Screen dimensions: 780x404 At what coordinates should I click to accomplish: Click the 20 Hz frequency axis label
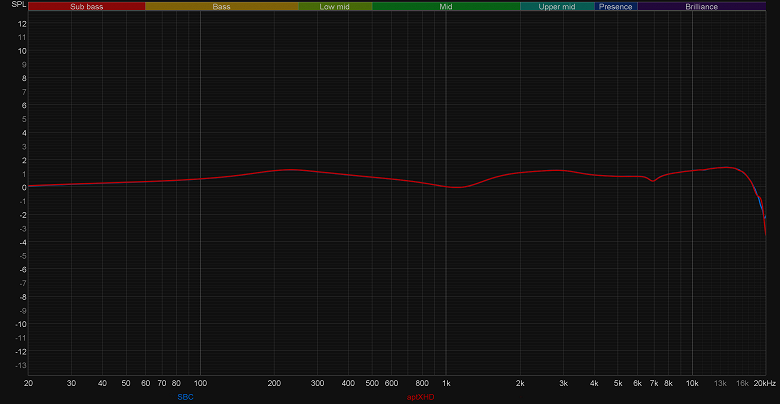click(x=28, y=383)
